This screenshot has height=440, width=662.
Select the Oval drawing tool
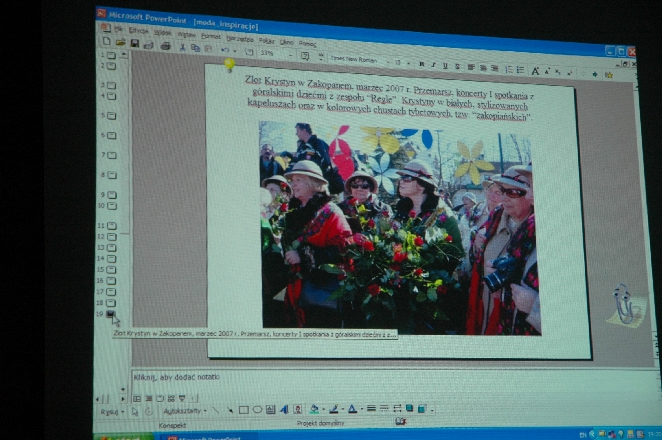point(257,410)
